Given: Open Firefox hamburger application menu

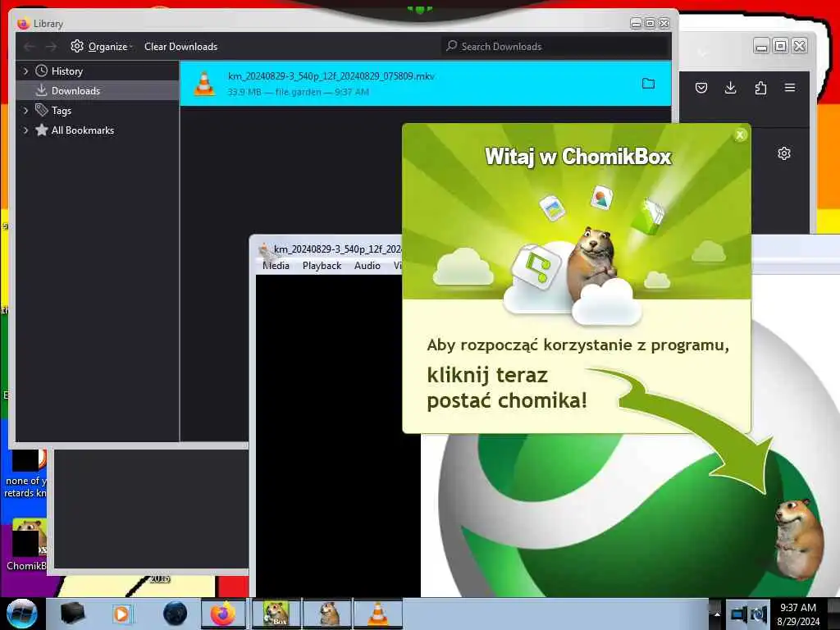Looking at the screenshot, I should click(790, 88).
